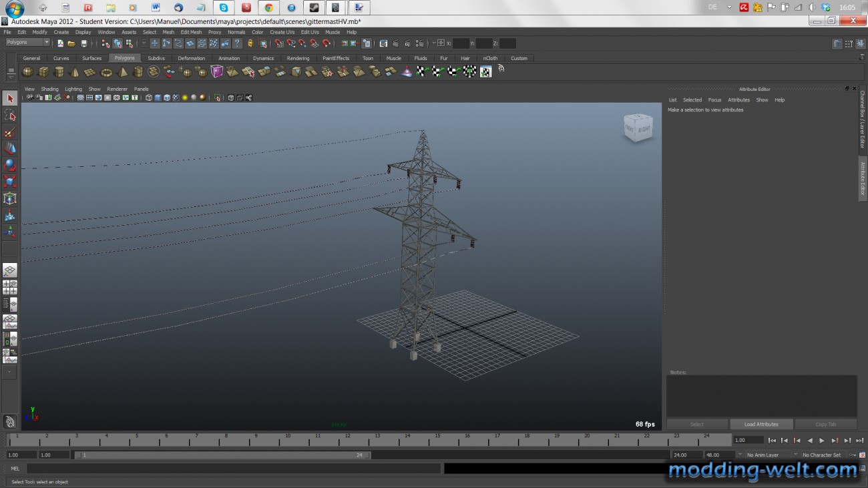Open the No Character Set dropdown
Screen dimensions: 868x488
pos(821,455)
